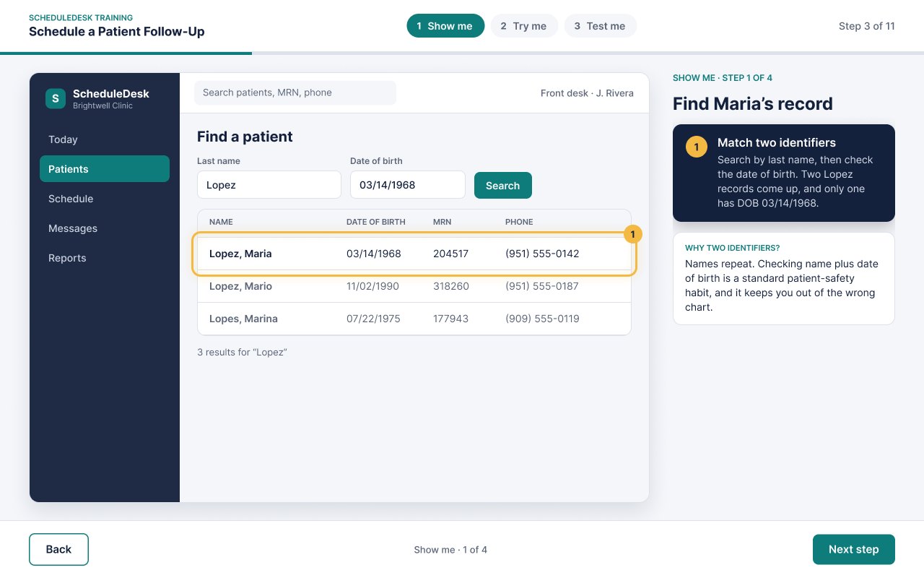Switch to the Try me tab
924x578 pixels.
point(524,26)
